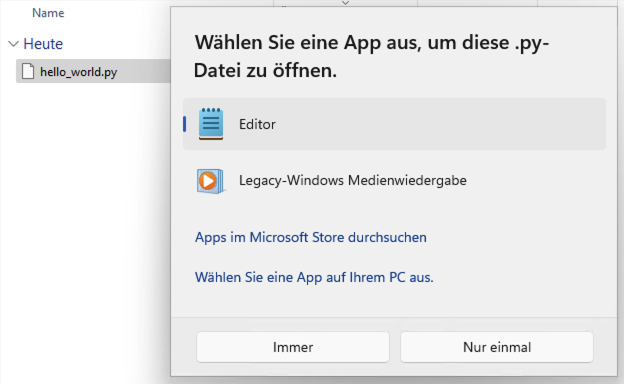
Task: Click the dialog heading about the .py-Datei
Action: (371, 56)
